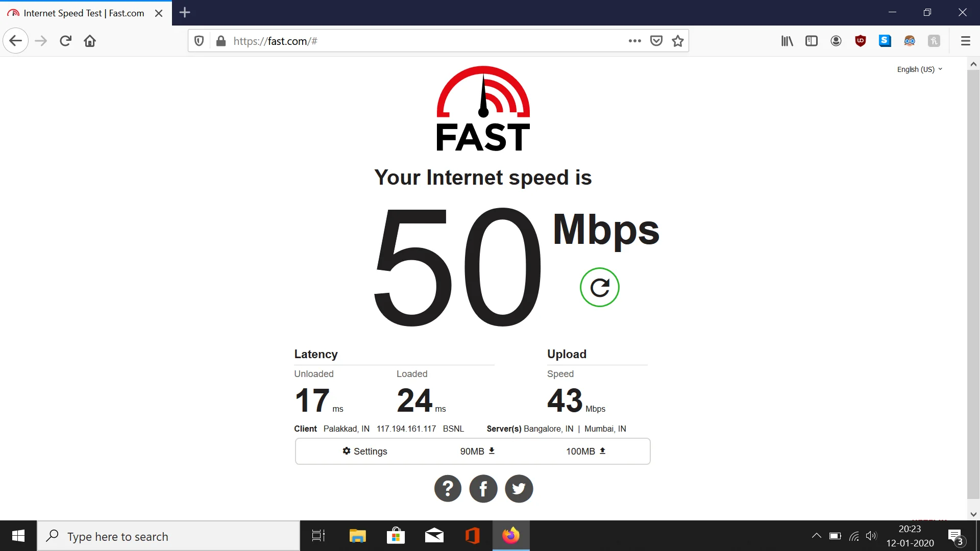Open the Settings button below results
The width and height of the screenshot is (980, 551).
[365, 451]
